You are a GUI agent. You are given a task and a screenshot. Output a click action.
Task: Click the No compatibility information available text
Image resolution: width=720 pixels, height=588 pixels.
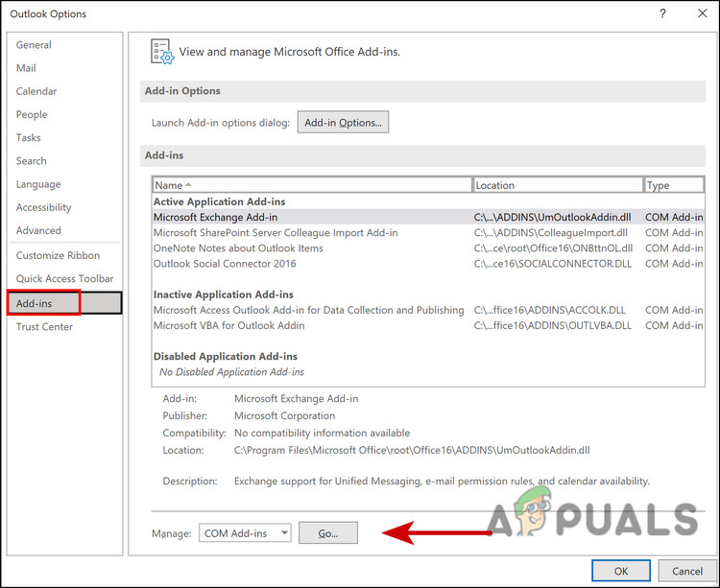click(x=322, y=434)
